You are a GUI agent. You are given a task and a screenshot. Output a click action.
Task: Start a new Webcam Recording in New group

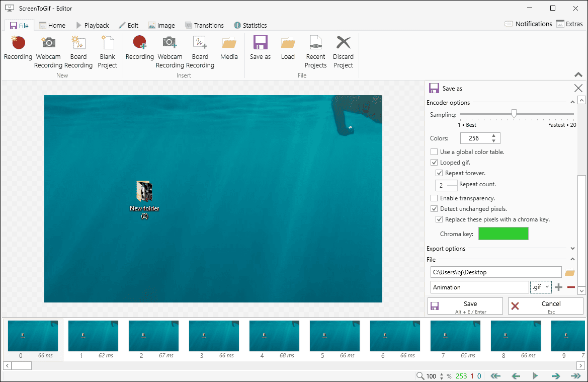(x=48, y=51)
